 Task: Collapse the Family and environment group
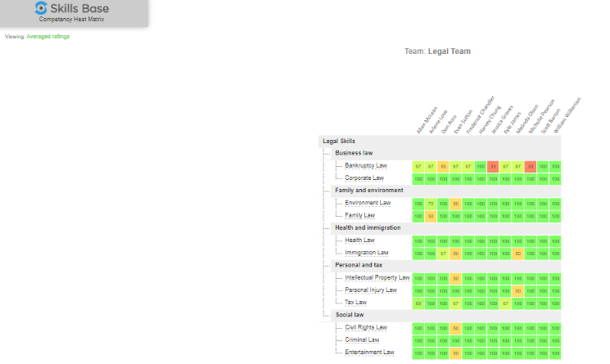(x=368, y=191)
